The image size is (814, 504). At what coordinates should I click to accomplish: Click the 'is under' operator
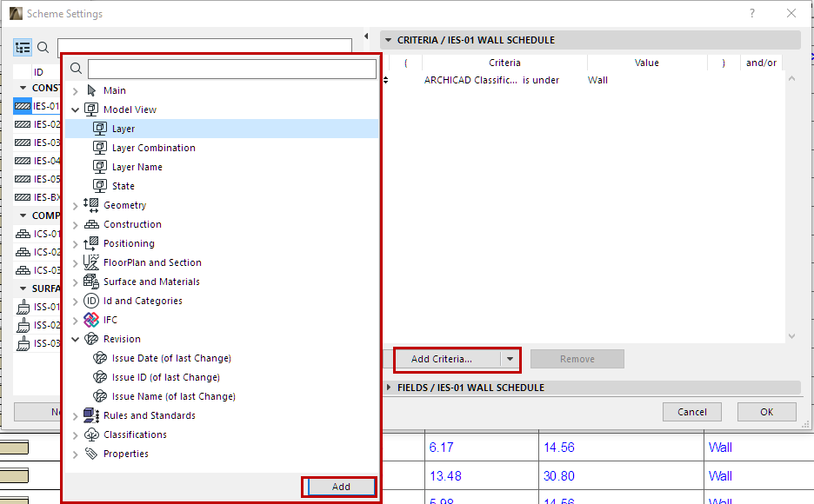point(540,80)
